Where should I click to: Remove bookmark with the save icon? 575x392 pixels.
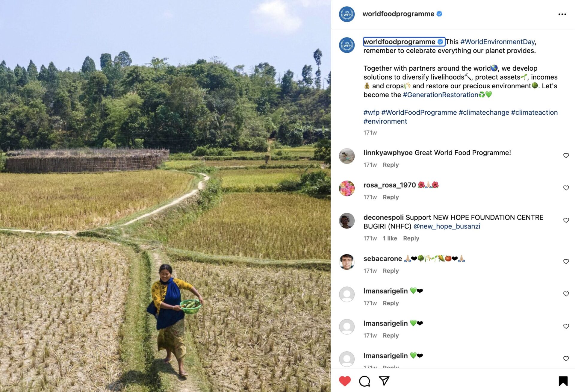pyautogui.click(x=563, y=381)
